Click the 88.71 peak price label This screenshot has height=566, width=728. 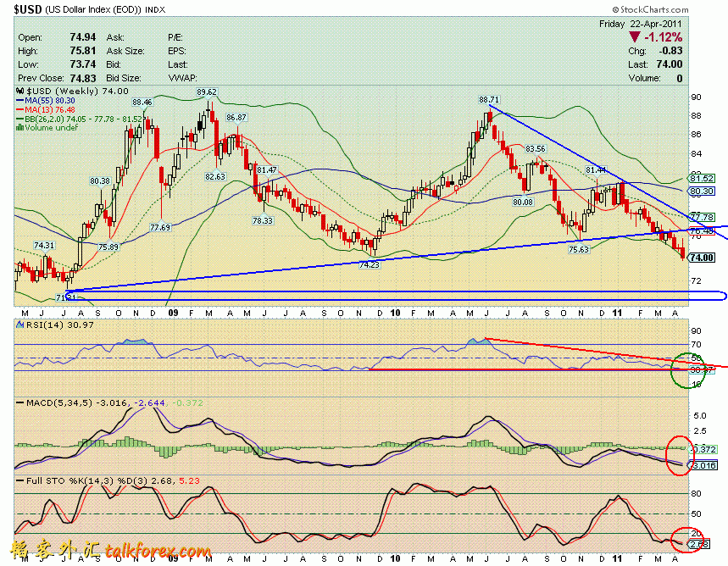coord(489,99)
